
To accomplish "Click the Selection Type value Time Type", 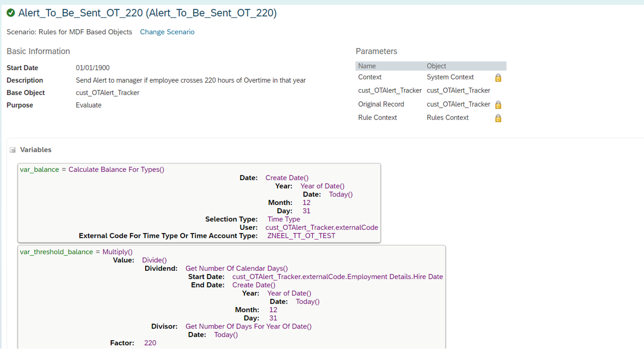I will (284, 219).
